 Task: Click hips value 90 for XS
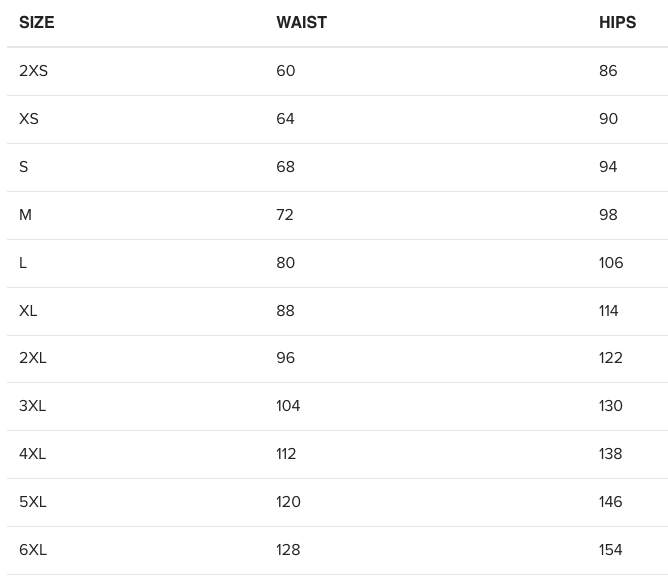[x=608, y=118]
